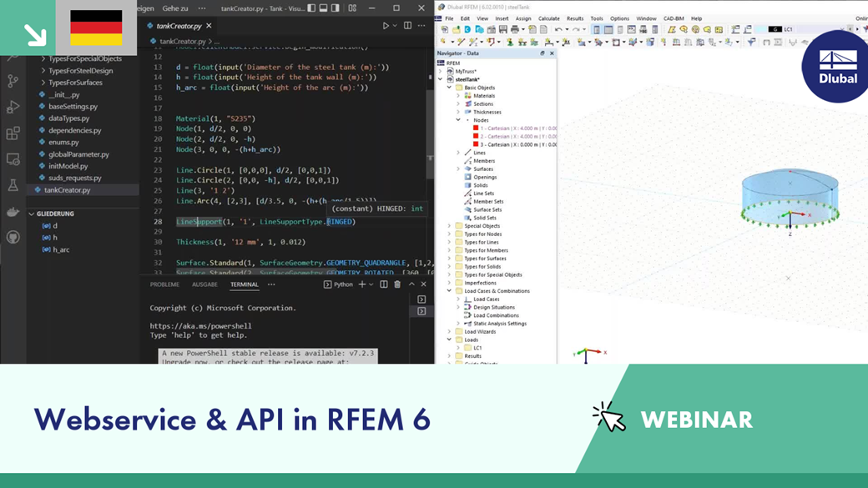Collapse Basic Objects in RFEM navigator
This screenshot has height=488, width=868.
(449, 88)
